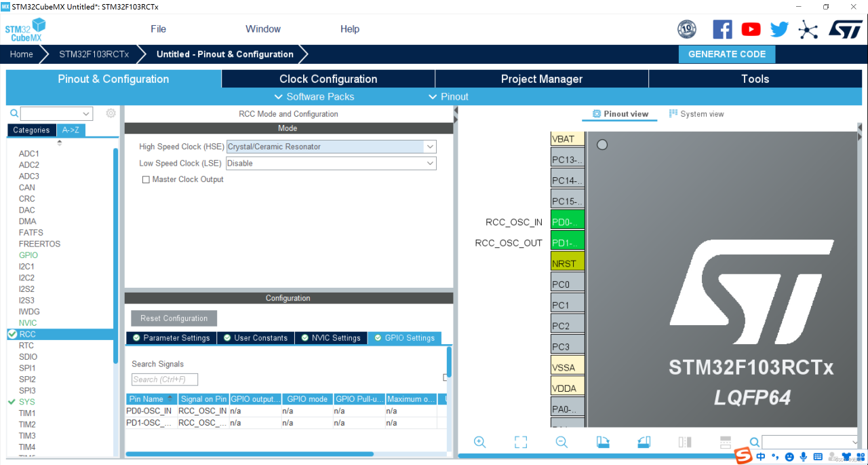Expand the Software Packs menu

click(x=314, y=96)
